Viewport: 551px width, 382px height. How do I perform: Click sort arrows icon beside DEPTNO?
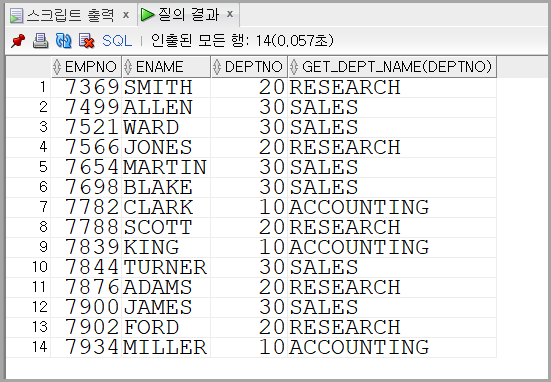click(x=217, y=67)
